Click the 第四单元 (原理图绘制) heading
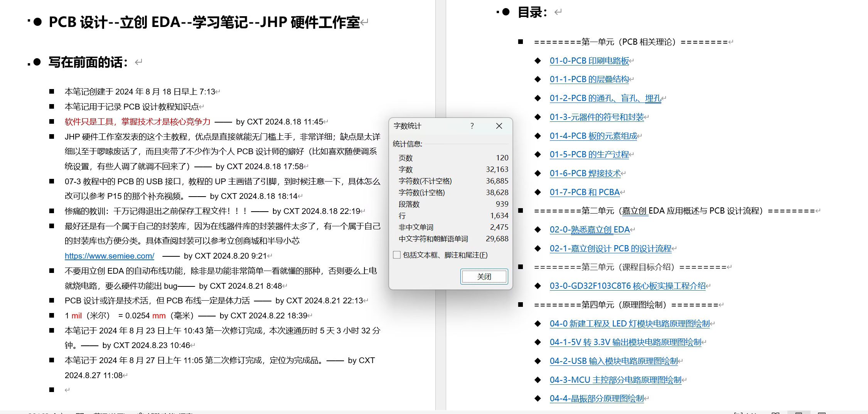This screenshot has width=868, height=414. point(626,305)
